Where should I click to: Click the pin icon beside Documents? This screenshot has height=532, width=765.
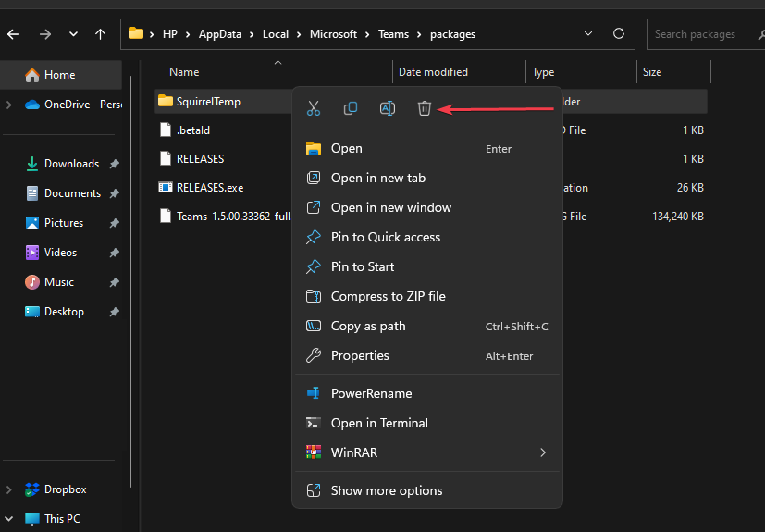click(114, 193)
